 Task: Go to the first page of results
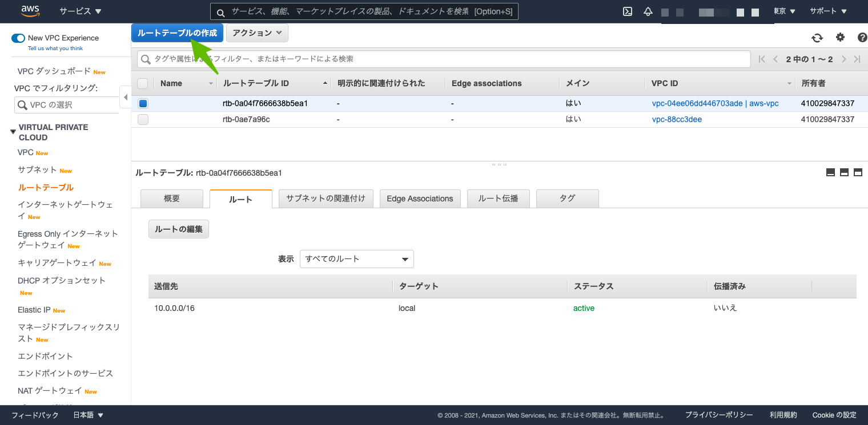762,59
